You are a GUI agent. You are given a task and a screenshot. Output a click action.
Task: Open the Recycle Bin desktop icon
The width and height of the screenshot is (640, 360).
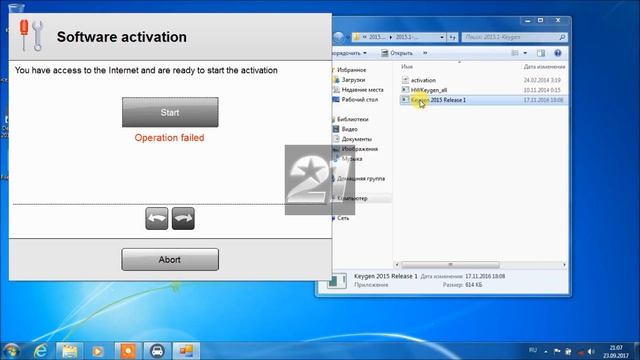[x=16, y=7]
